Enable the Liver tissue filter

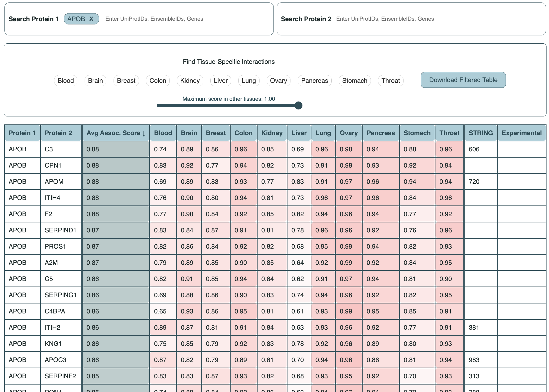pyautogui.click(x=221, y=81)
